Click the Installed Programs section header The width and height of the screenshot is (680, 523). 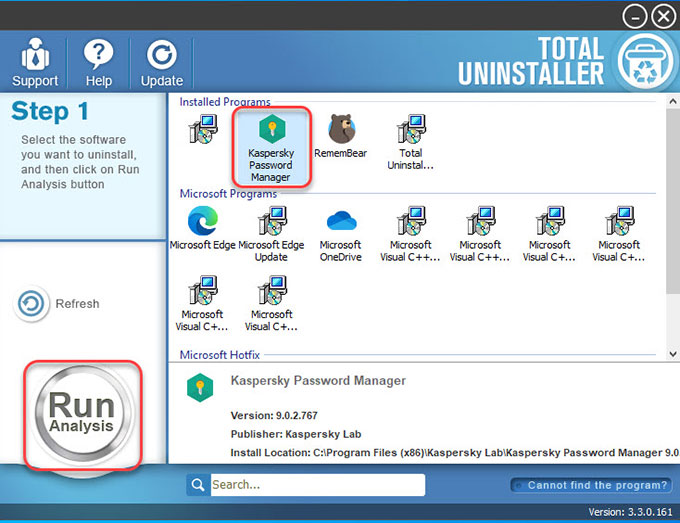tap(225, 101)
